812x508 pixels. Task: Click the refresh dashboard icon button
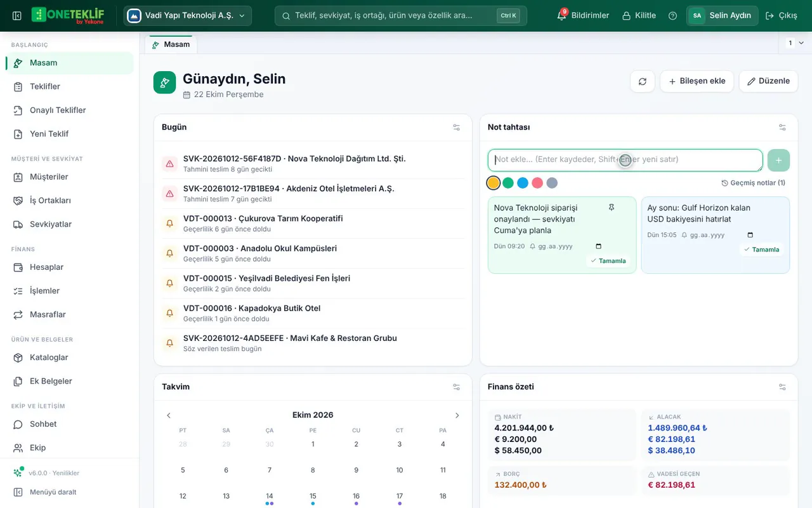tap(643, 81)
